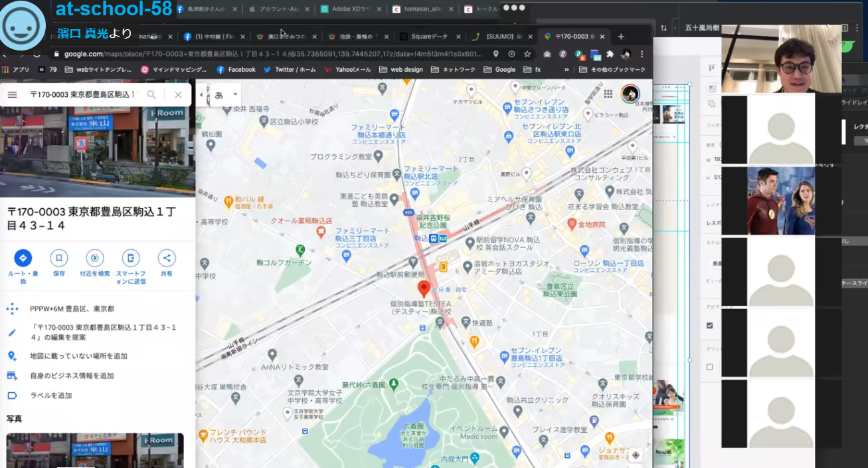
Task: Expand the hidden bookmarks chevron
Action: point(566,69)
